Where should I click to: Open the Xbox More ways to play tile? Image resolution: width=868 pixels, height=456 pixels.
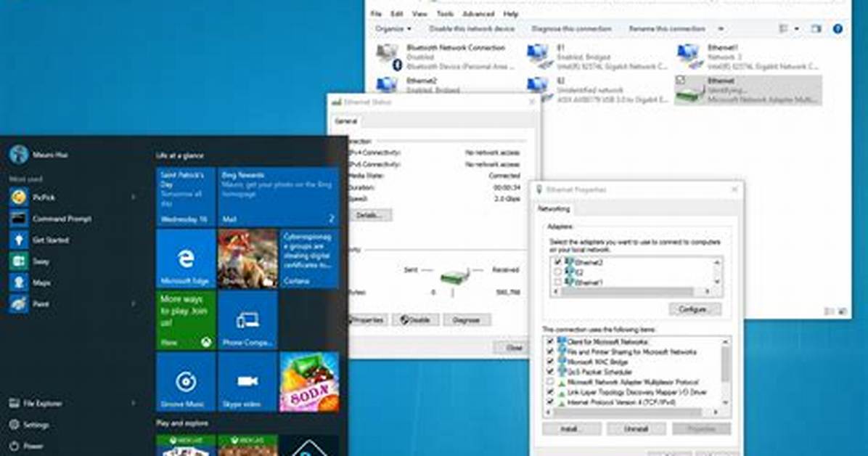click(x=186, y=320)
